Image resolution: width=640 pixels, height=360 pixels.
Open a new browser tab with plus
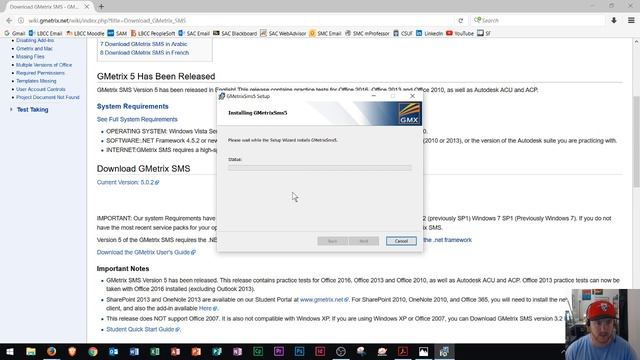tap(101, 7)
